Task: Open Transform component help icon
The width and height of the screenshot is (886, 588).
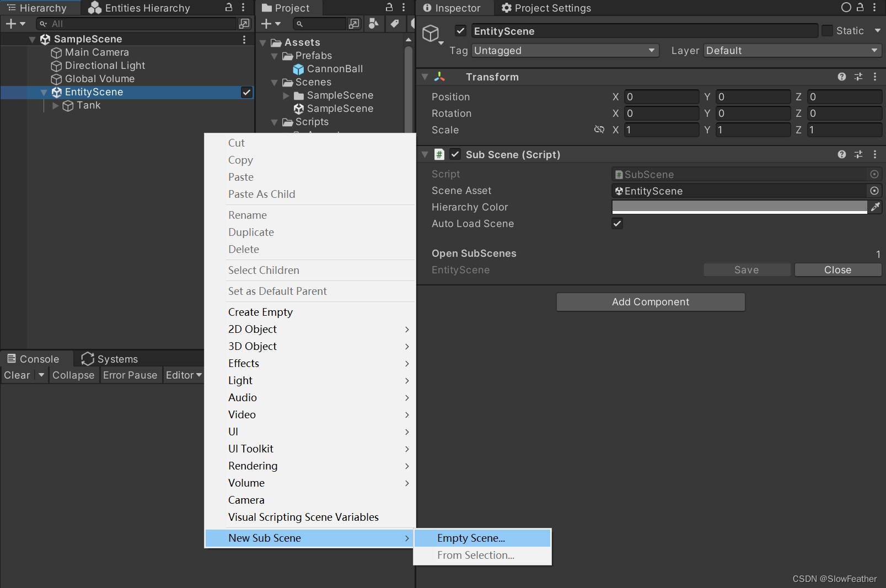Action: point(841,77)
